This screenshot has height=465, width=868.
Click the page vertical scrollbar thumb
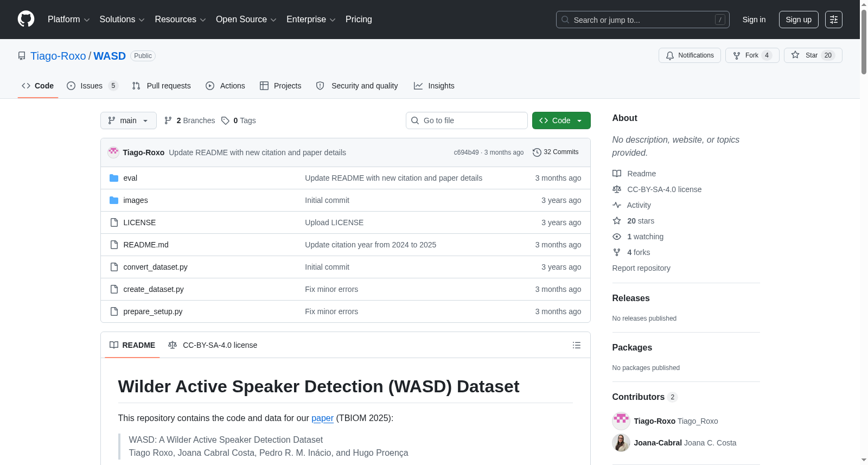tap(864, 41)
